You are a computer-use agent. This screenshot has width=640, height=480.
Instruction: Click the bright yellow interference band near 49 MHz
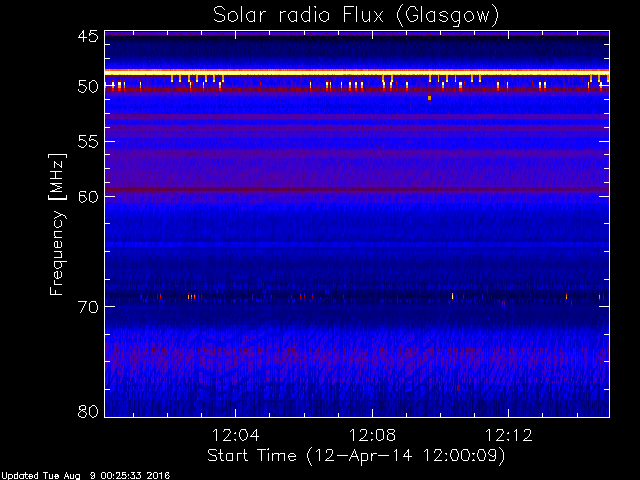point(357,72)
